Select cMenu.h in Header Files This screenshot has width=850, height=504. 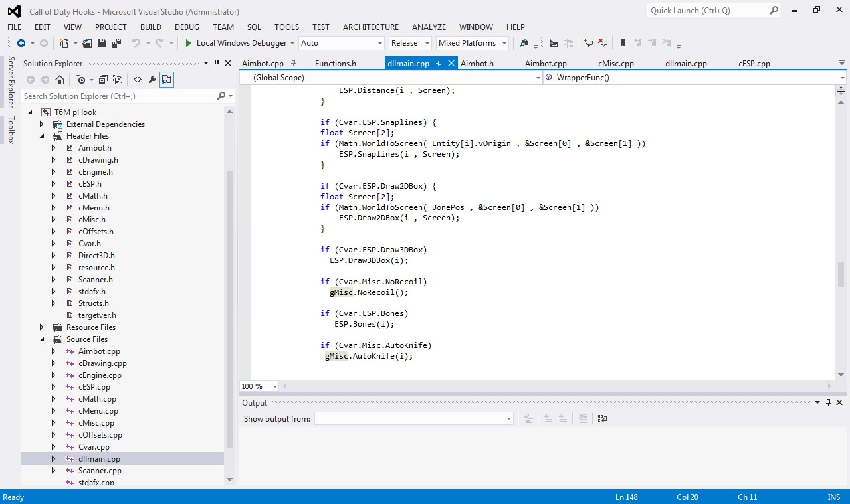(94, 208)
